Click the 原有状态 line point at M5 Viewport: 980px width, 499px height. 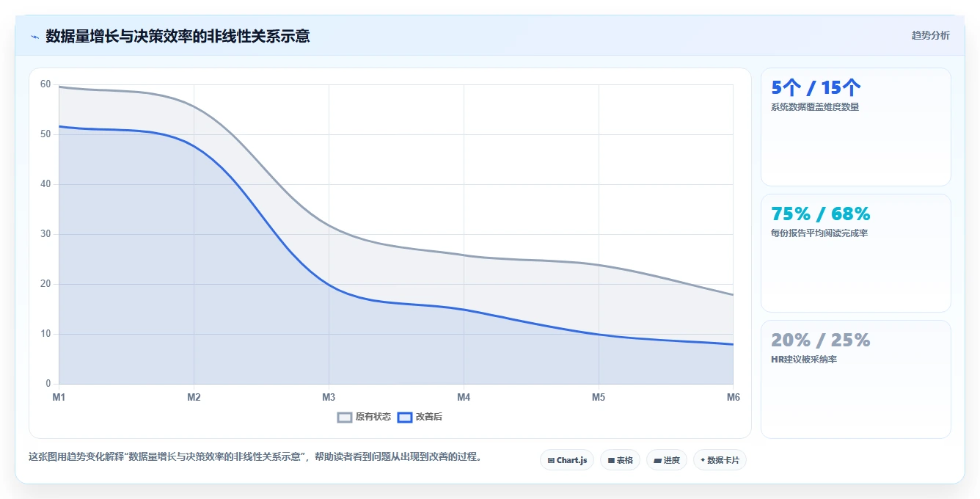[599, 264]
